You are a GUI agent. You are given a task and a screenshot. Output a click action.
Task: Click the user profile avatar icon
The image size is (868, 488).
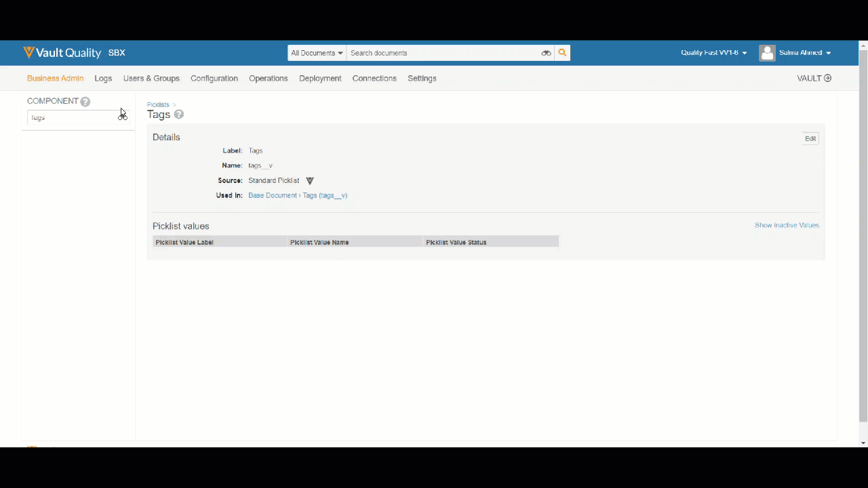click(x=767, y=53)
